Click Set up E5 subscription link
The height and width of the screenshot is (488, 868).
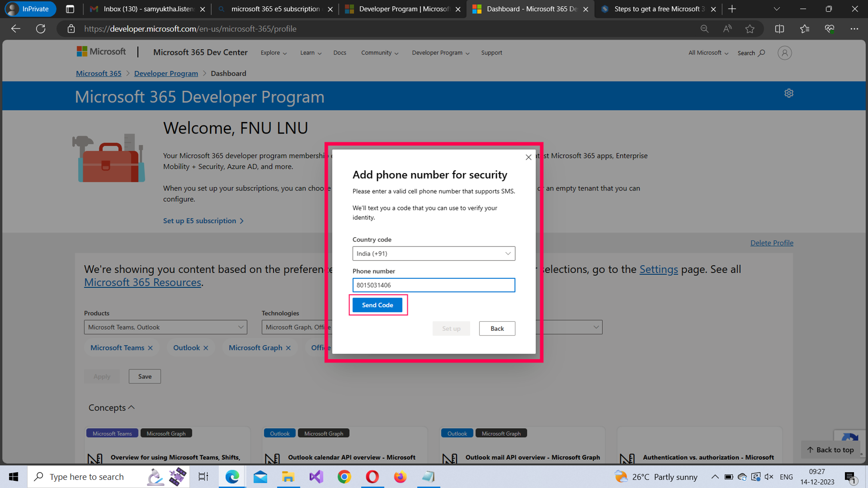tap(203, 220)
